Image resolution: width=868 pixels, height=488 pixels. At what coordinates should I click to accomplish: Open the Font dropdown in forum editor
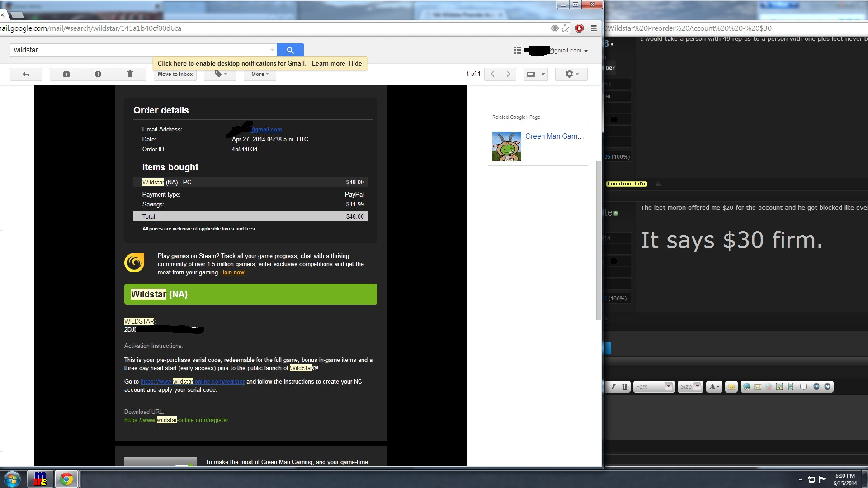tap(654, 387)
